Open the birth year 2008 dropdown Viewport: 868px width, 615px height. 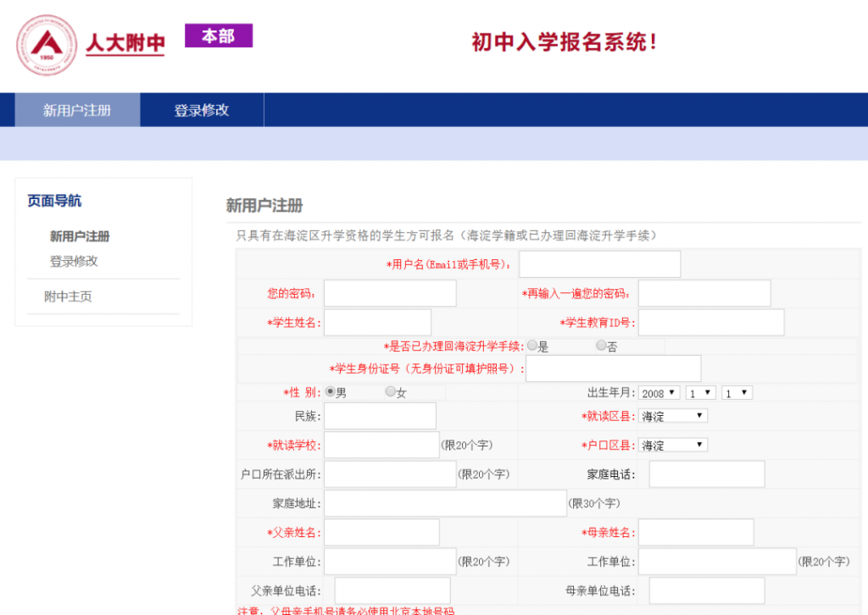click(x=659, y=393)
